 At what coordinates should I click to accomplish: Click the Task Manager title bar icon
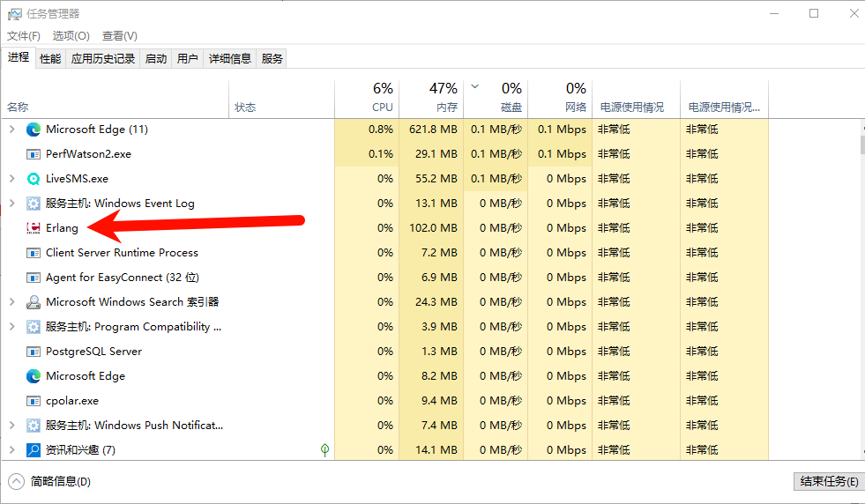pos(14,14)
